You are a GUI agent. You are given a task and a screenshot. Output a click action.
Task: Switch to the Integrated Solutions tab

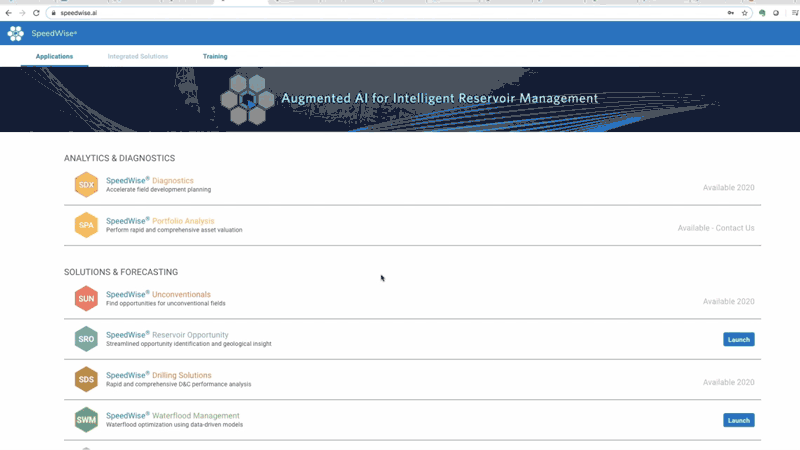pyautogui.click(x=138, y=56)
